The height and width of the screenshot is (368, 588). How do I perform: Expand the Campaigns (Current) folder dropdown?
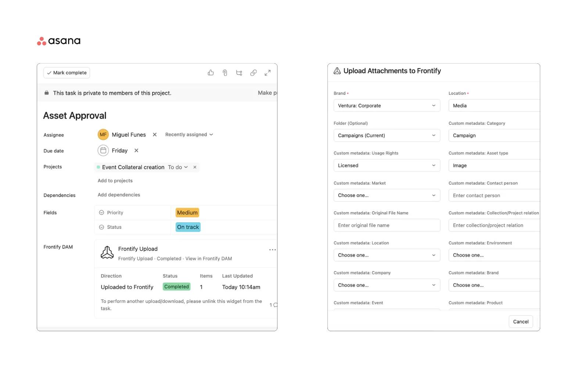(x=387, y=135)
